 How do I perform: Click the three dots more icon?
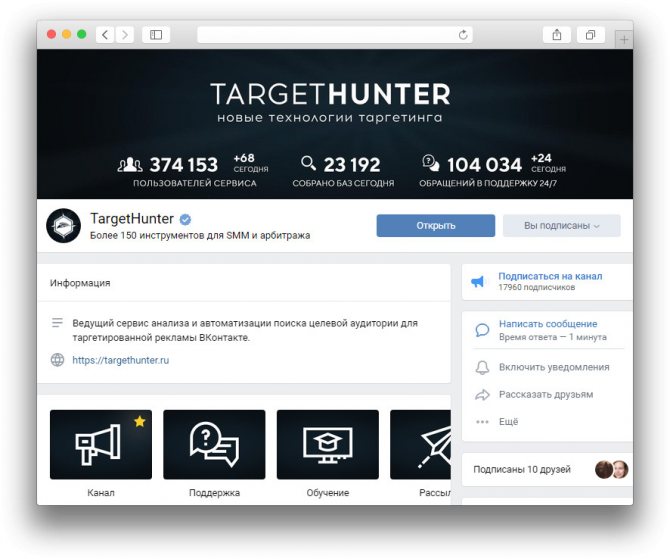482,422
